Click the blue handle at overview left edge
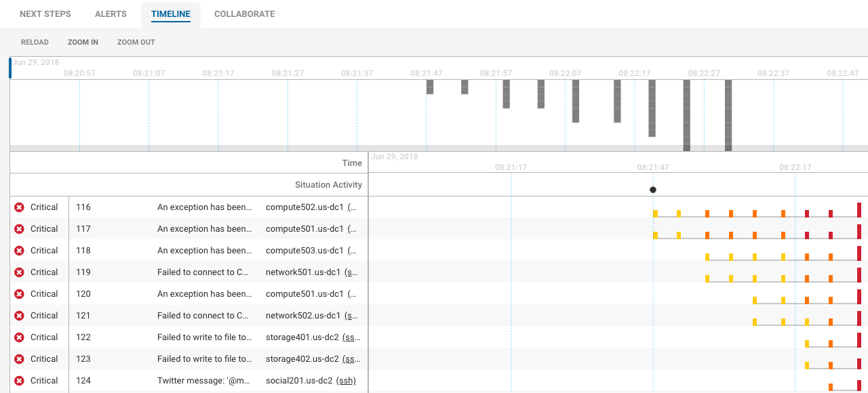This screenshot has height=393, width=868. (10, 68)
